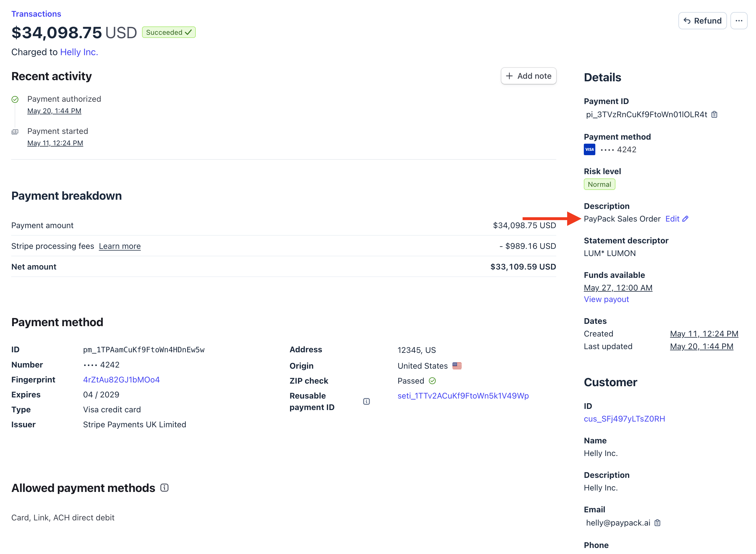The width and height of the screenshot is (756, 554).
Task: Open customer ID cus_SFj497yLTsZ0RH
Action: click(x=624, y=419)
